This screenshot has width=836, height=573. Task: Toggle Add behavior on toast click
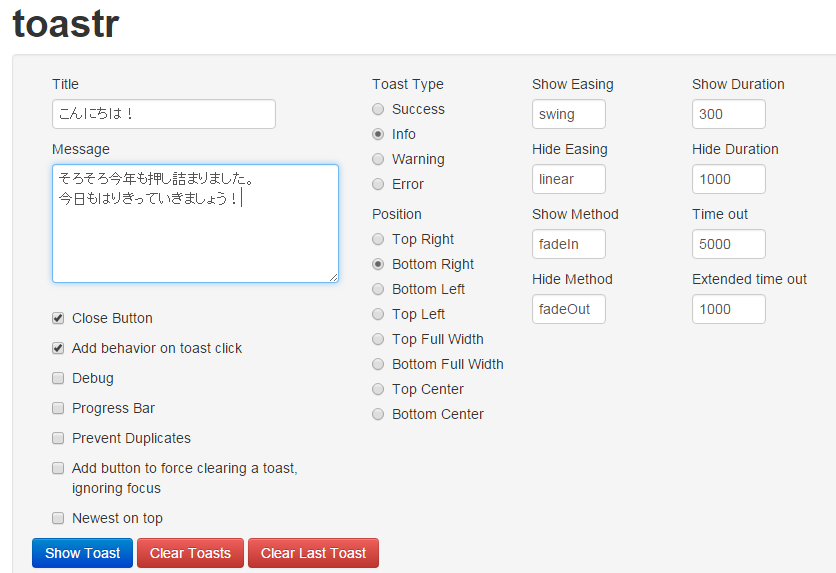coord(58,348)
